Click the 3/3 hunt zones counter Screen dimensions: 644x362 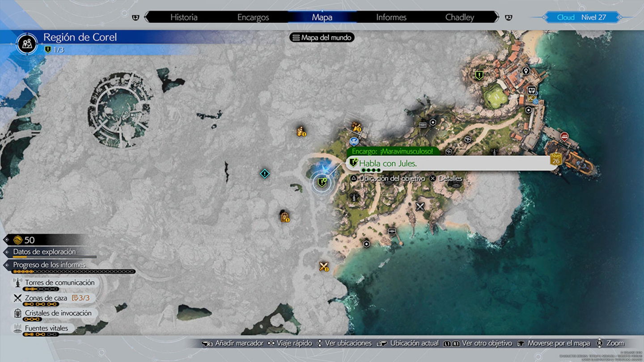pyautogui.click(x=81, y=298)
